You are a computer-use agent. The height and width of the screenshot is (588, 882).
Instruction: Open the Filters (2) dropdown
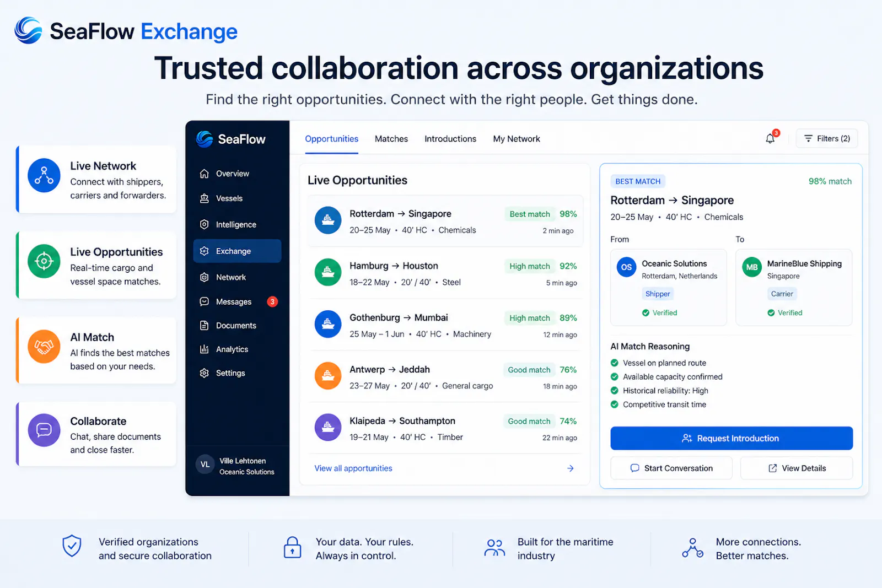point(826,138)
